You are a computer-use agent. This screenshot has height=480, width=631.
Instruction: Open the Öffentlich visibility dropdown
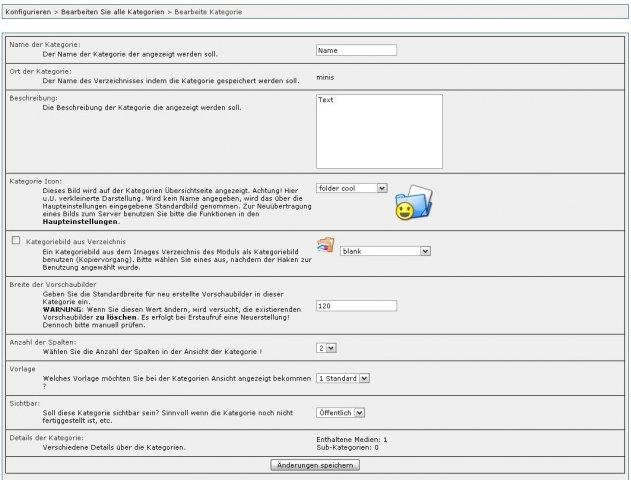(340, 412)
